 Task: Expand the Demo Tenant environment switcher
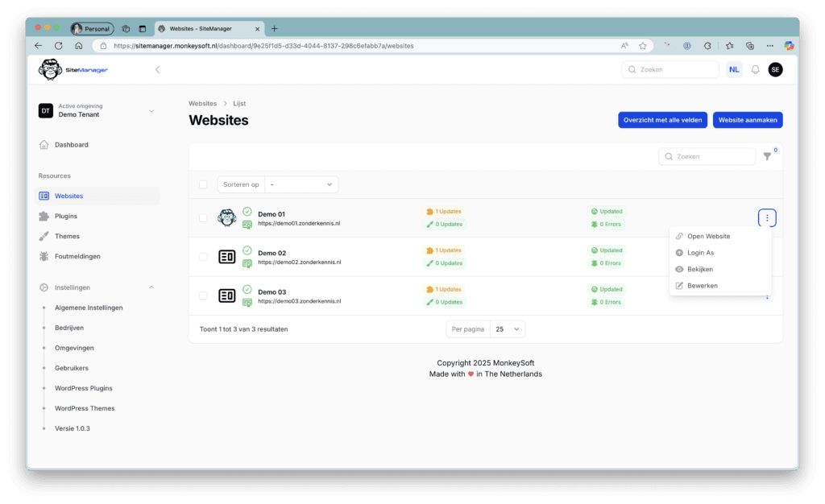click(x=151, y=111)
